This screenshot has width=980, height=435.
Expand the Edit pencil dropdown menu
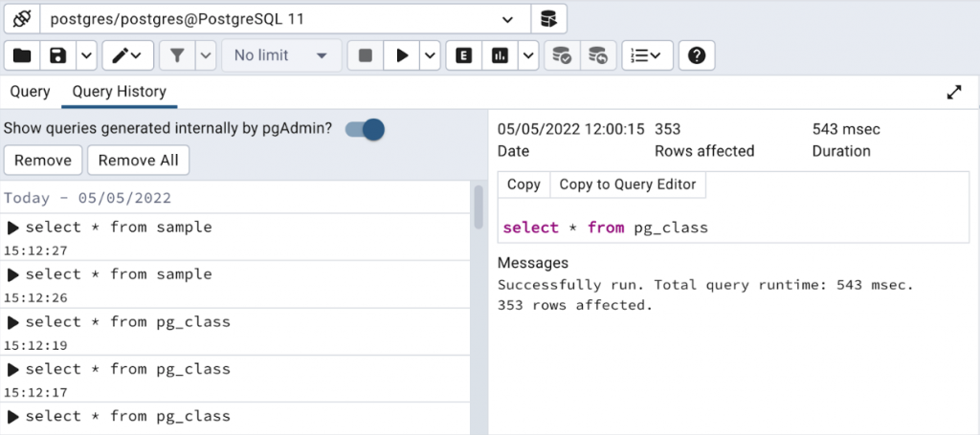(127, 55)
